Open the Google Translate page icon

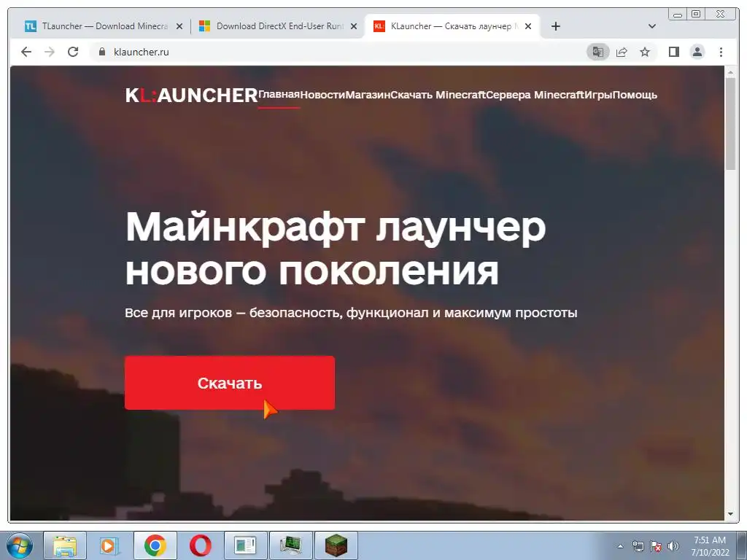[x=598, y=52]
